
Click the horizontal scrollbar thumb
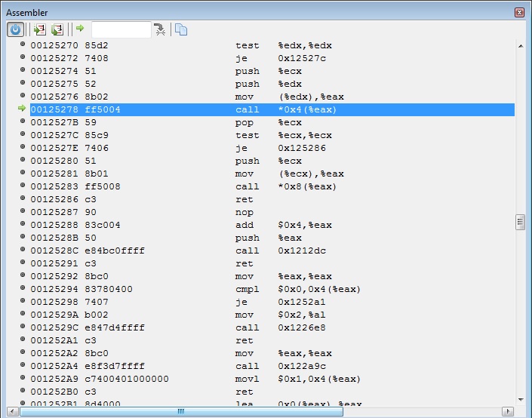[x=181, y=411]
